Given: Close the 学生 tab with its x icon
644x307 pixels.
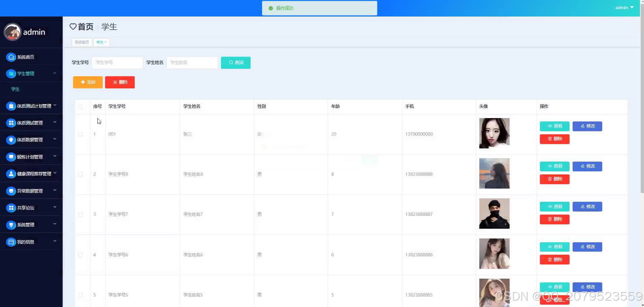Looking at the screenshot, I should [105, 42].
